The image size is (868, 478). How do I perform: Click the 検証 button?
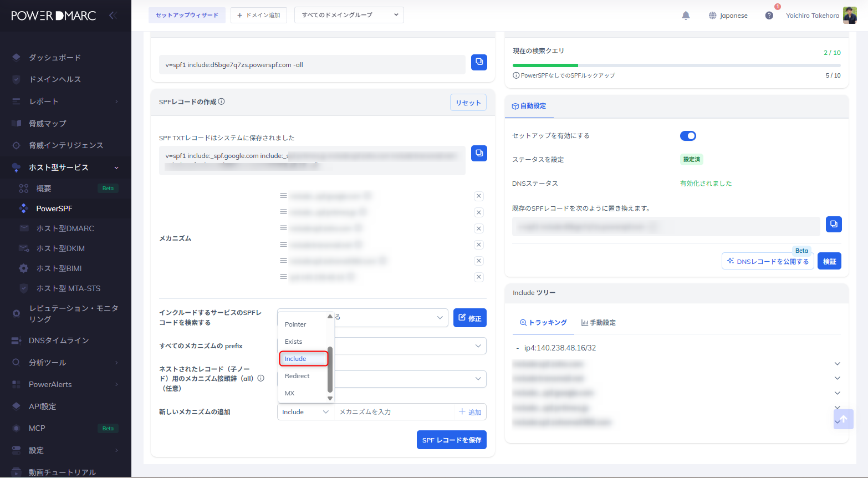829,261
